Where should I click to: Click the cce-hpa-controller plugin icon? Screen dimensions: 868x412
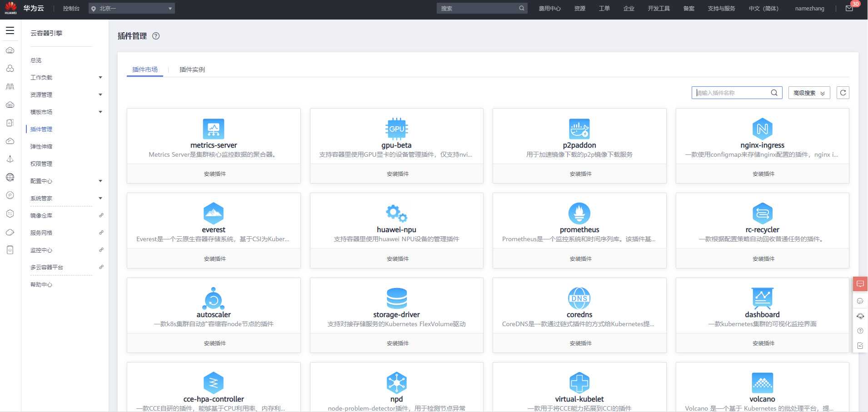[214, 383]
